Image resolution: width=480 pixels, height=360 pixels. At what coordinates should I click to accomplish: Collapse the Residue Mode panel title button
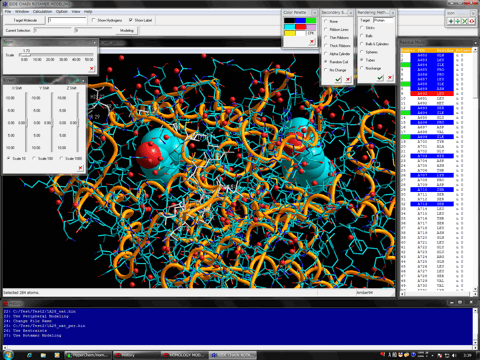pos(475,43)
